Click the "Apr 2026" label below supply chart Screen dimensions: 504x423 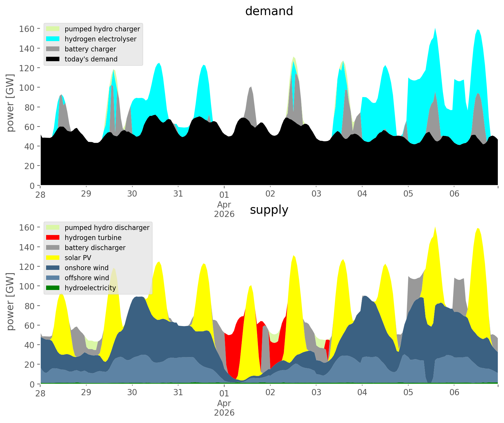pyautogui.click(x=224, y=408)
